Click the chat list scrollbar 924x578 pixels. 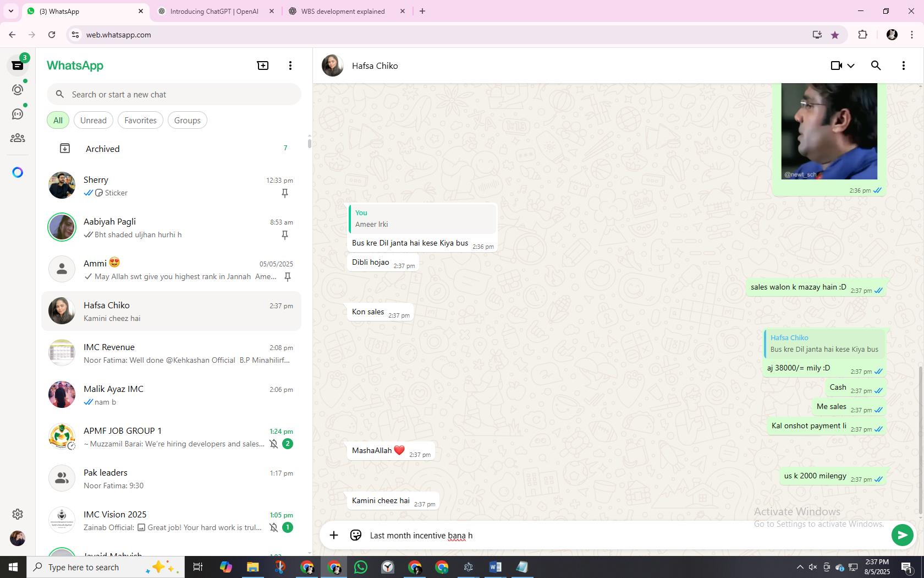click(x=309, y=143)
